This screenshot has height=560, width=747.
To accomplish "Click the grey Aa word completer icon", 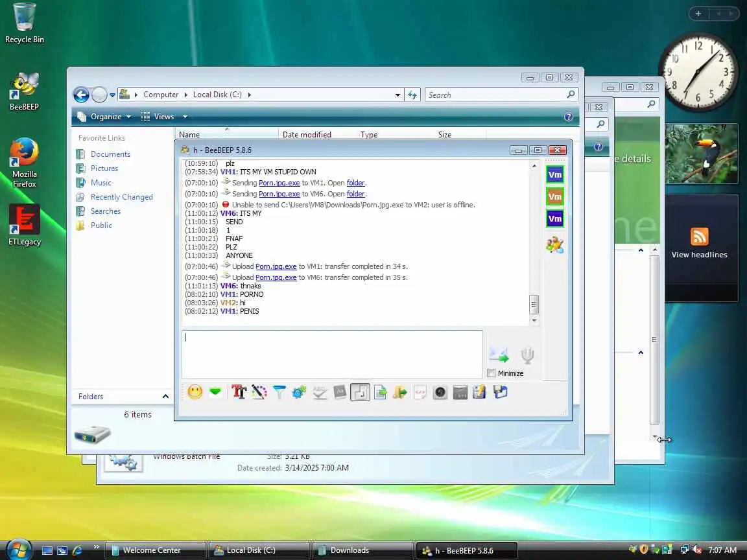I will (x=340, y=392).
